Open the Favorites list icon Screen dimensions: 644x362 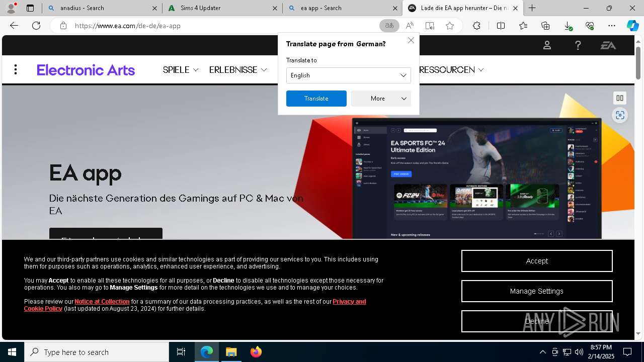[523, 26]
